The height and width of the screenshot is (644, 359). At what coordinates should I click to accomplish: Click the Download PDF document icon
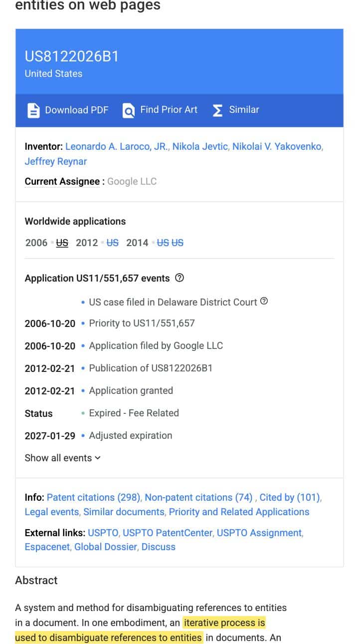tap(33, 110)
